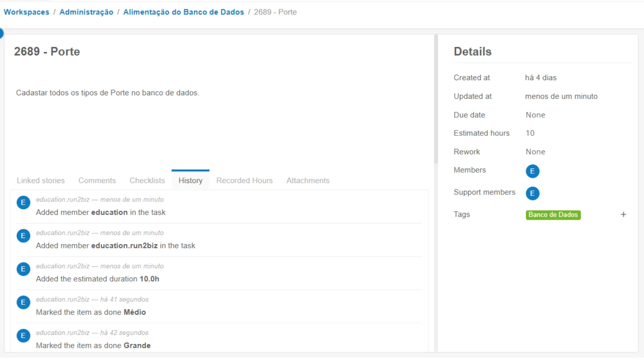644x362 pixels.
Task: Click the description 'Cadastar todos os tipos de Porte'
Action: click(x=108, y=93)
